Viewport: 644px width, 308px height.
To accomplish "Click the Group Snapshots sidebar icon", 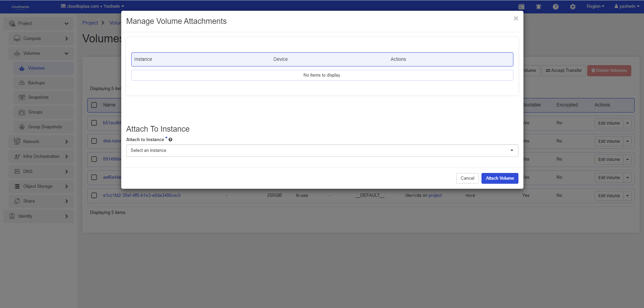I will [22, 127].
